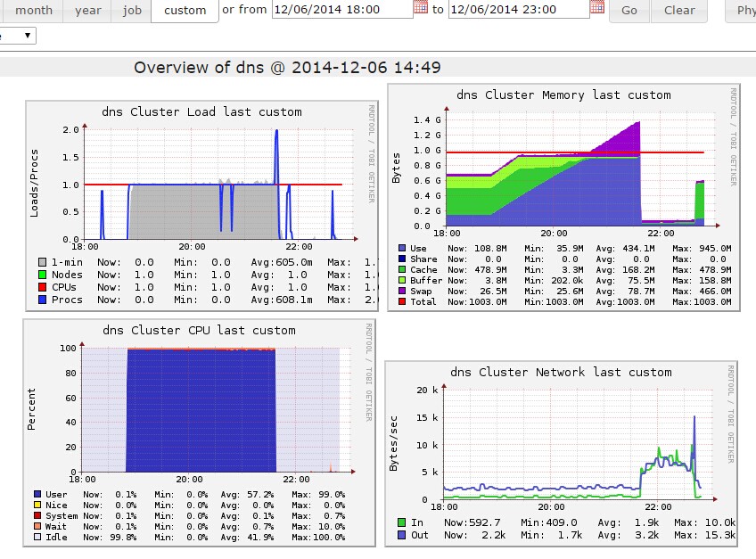Switch to the month time range tab

tap(34, 11)
